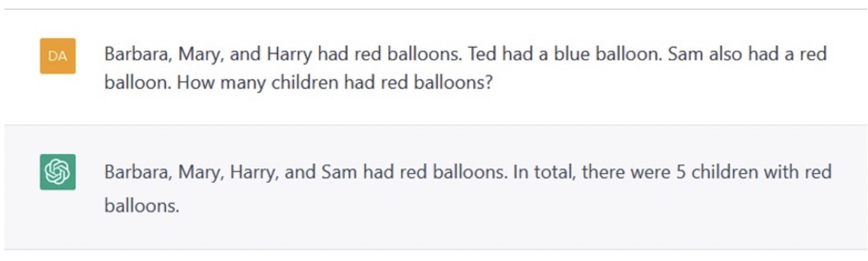Click the green ChatGPT logo icon
This screenshot has height=261, width=868.
point(58,172)
